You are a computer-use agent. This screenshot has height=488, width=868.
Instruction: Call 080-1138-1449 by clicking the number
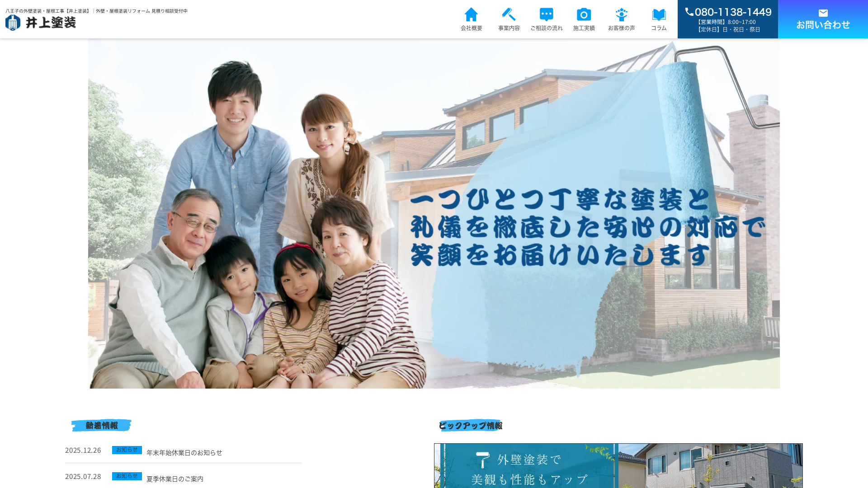tap(732, 12)
